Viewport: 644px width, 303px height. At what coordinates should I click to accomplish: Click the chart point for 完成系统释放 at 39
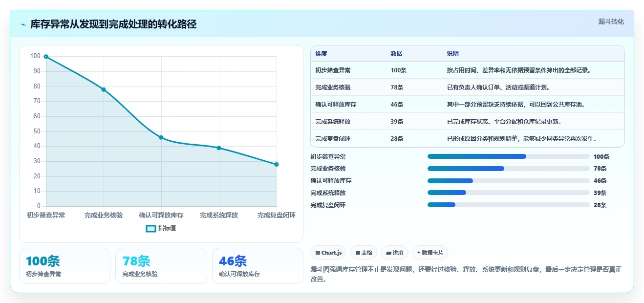click(x=219, y=148)
